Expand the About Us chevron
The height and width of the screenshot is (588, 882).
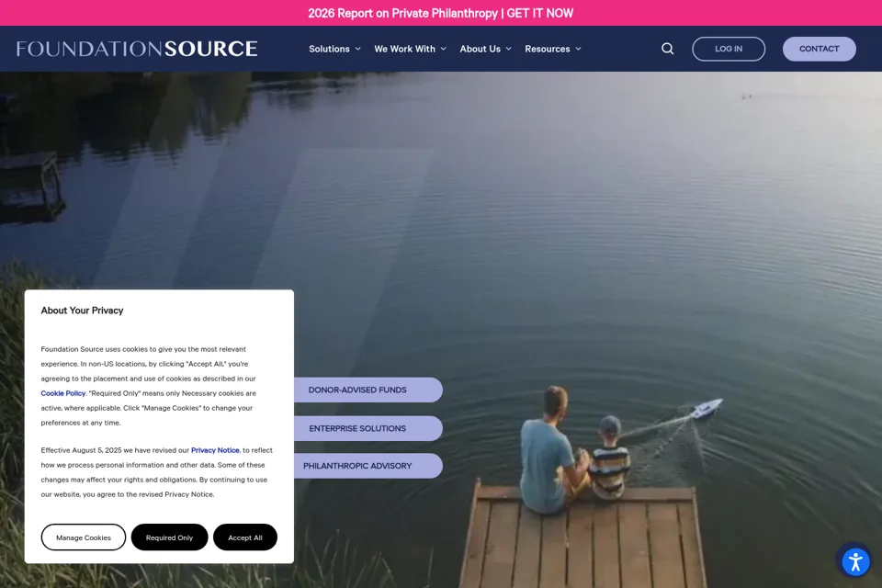point(508,49)
